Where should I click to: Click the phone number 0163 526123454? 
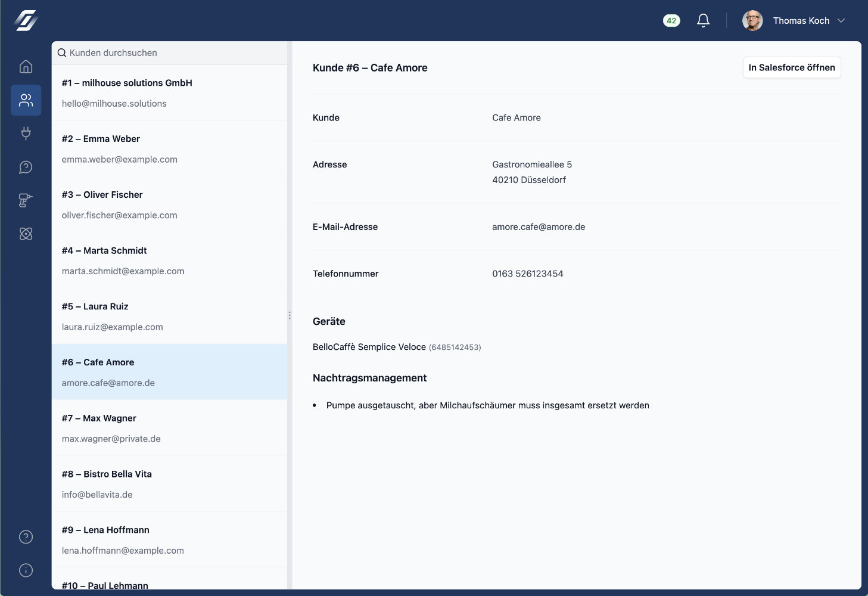click(x=527, y=274)
